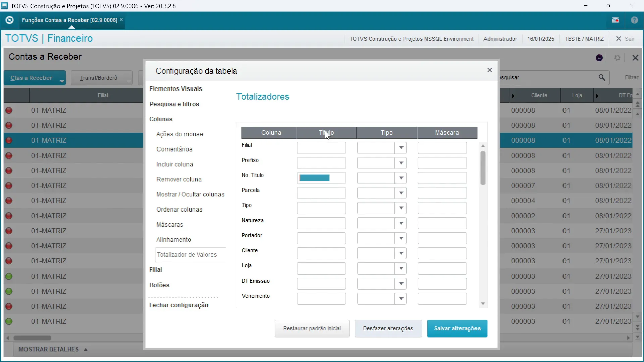Open the Contas a Receber settings gear
644x362 pixels.
pyautogui.click(x=617, y=58)
